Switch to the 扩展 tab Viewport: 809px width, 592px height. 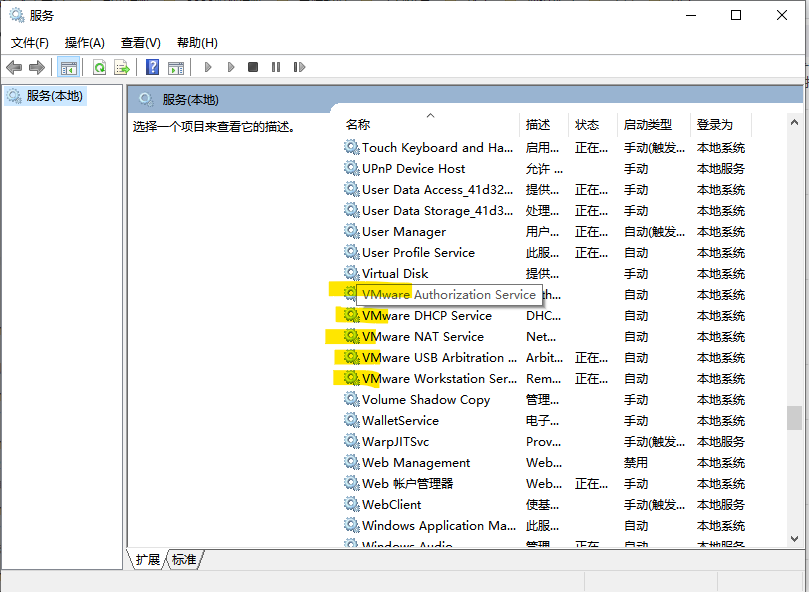[148, 559]
